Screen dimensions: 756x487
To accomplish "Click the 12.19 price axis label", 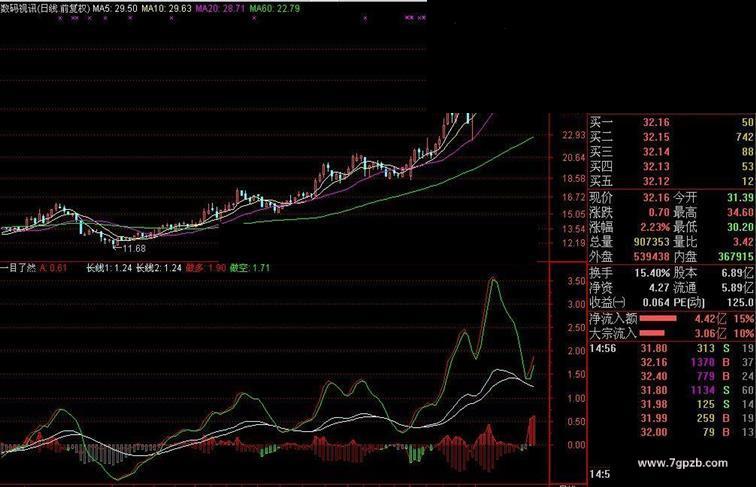I will (x=573, y=243).
